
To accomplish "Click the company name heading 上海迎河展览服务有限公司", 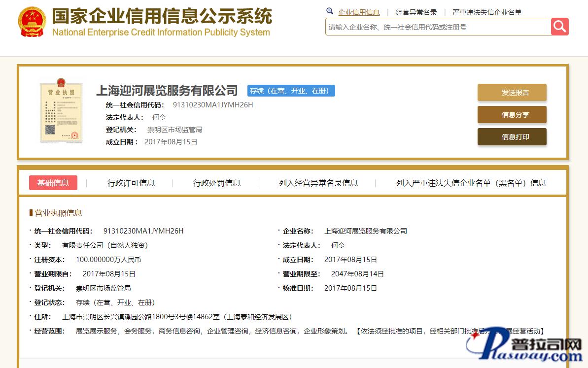I will (x=167, y=91).
